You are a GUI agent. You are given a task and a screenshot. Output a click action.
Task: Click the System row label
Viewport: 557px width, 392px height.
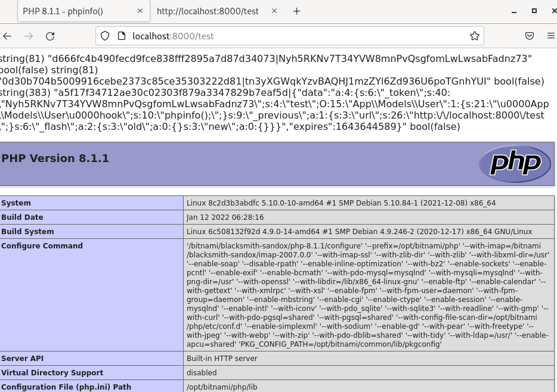[x=16, y=203]
